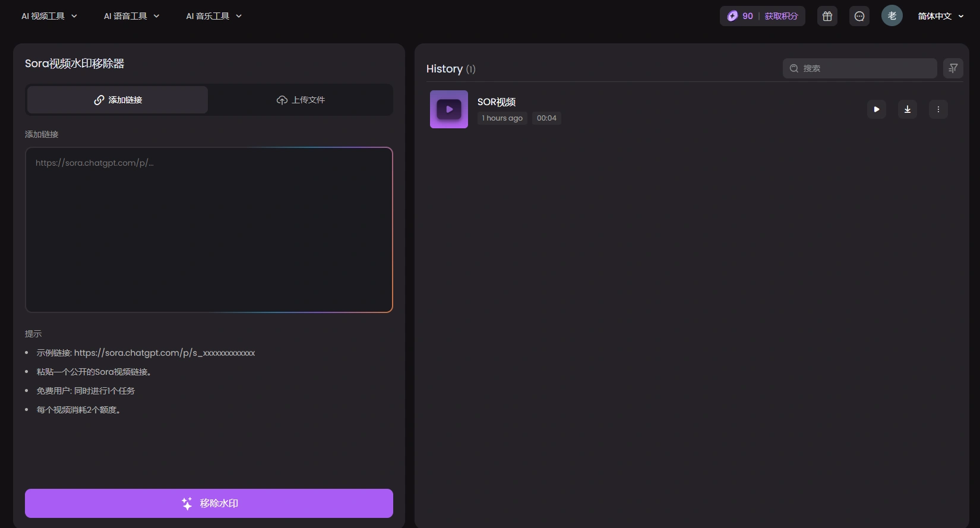Download the SOR视频 result
This screenshot has height=528, width=980.
point(907,109)
